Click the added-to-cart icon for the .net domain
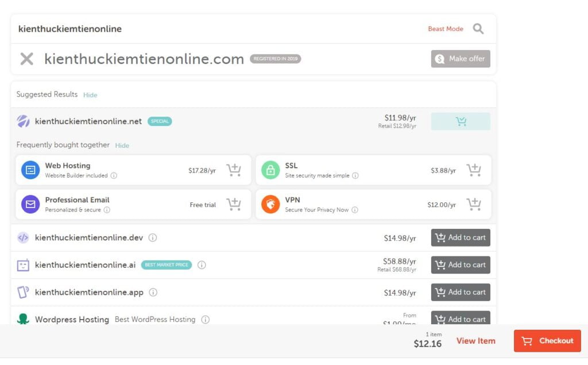This screenshot has width=588, height=365. 461,121
